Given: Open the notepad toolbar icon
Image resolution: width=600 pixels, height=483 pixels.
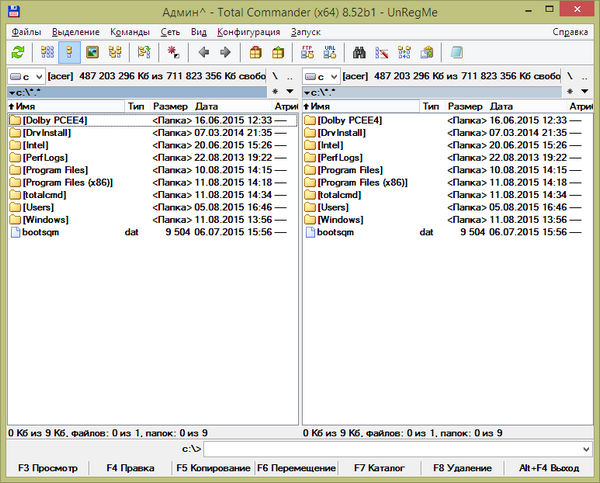Looking at the screenshot, I should pos(456,52).
